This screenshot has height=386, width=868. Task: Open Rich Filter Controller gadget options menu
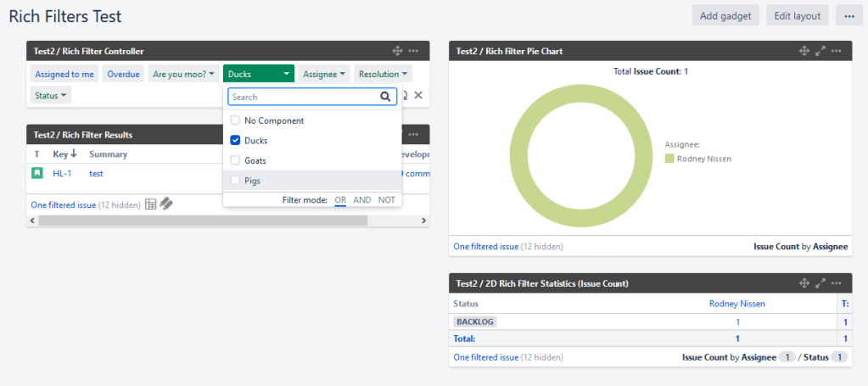tap(413, 51)
